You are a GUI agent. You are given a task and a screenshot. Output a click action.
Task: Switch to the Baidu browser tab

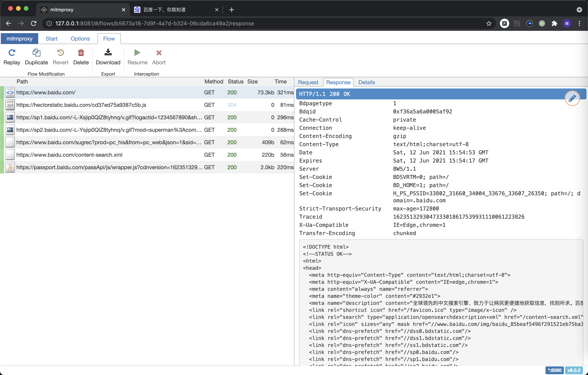point(176,10)
